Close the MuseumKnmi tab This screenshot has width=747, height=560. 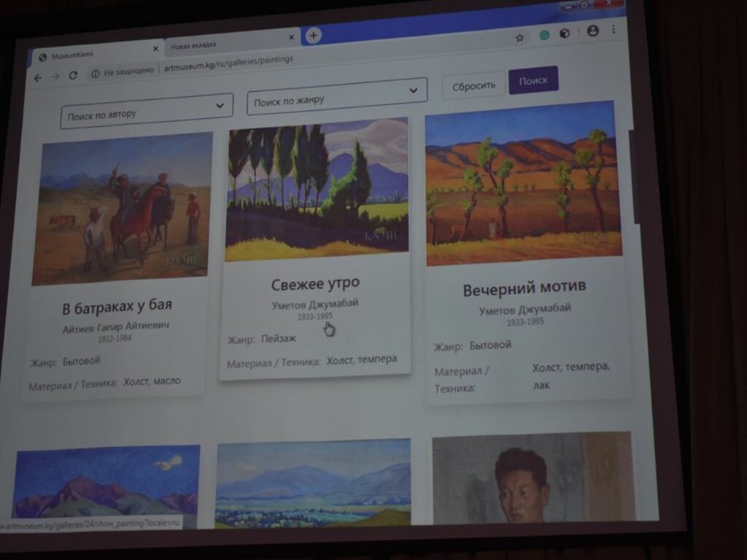pos(155,49)
